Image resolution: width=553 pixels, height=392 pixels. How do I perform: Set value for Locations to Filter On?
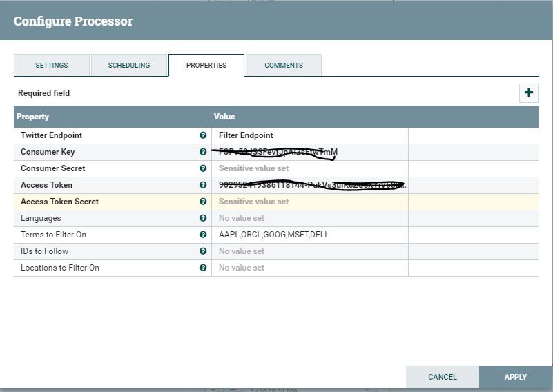pos(310,268)
